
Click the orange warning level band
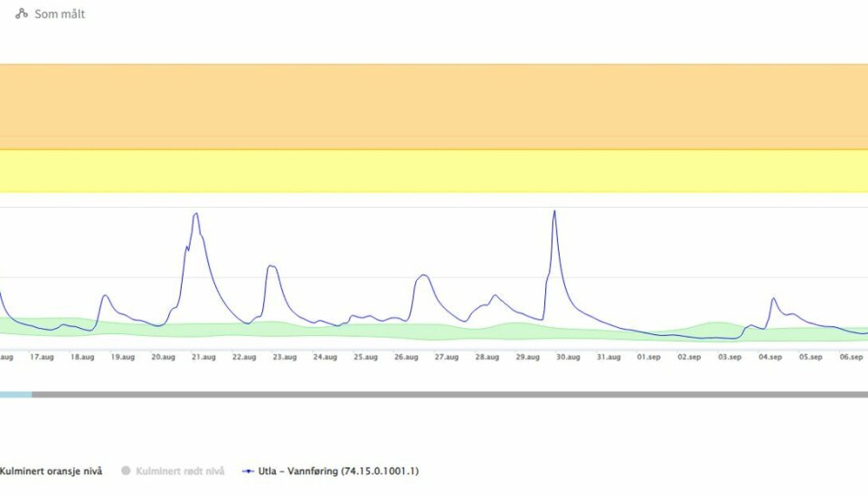pos(434,107)
